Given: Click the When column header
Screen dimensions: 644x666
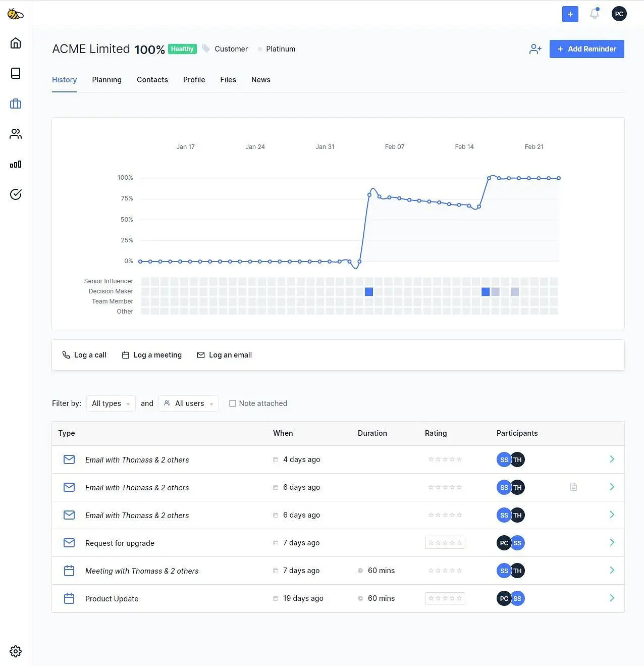Looking at the screenshot, I should pos(283,433).
